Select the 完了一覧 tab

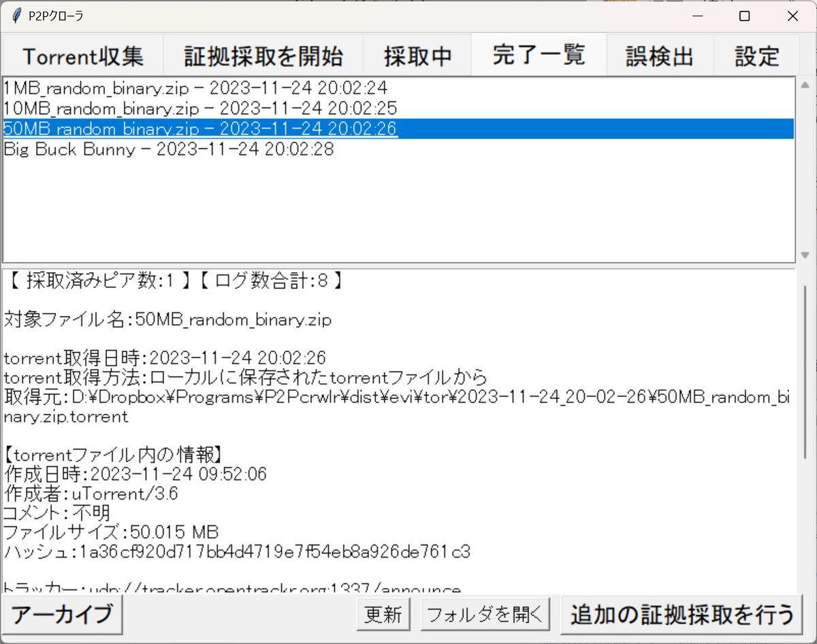point(539,54)
